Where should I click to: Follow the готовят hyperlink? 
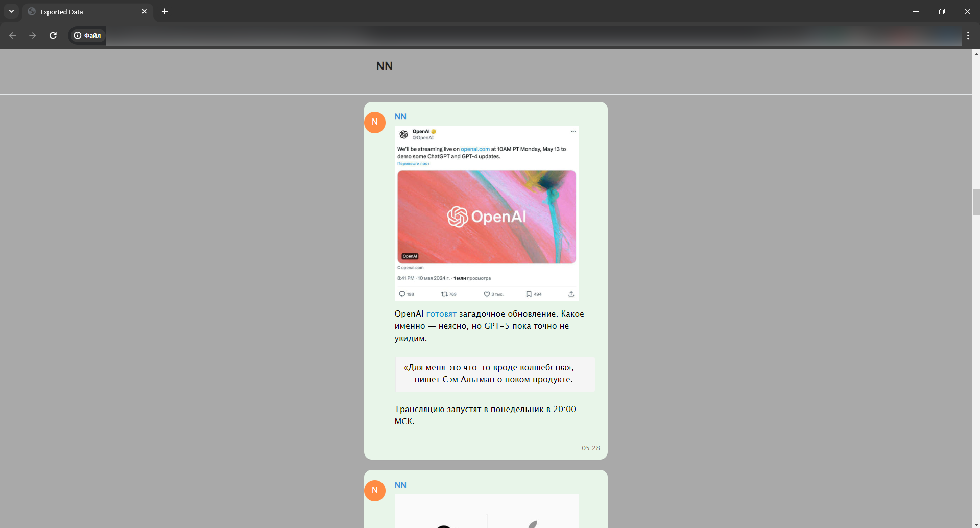click(x=441, y=314)
